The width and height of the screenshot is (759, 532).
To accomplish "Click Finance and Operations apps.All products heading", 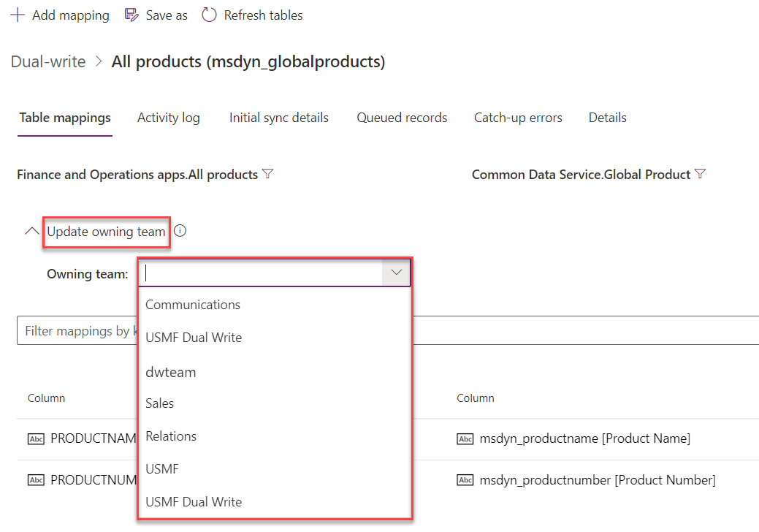I will click(137, 174).
